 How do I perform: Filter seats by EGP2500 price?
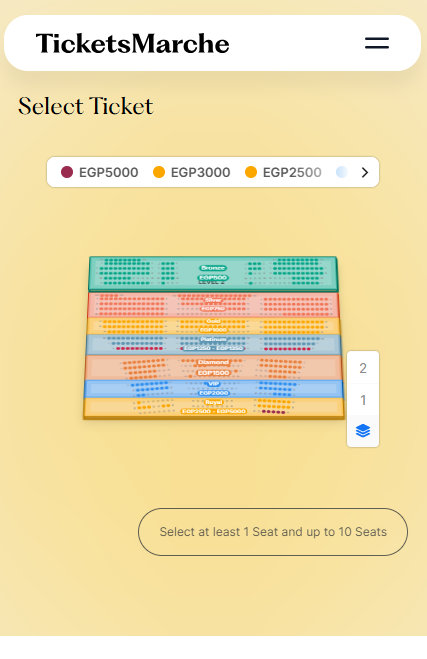tap(283, 172)
